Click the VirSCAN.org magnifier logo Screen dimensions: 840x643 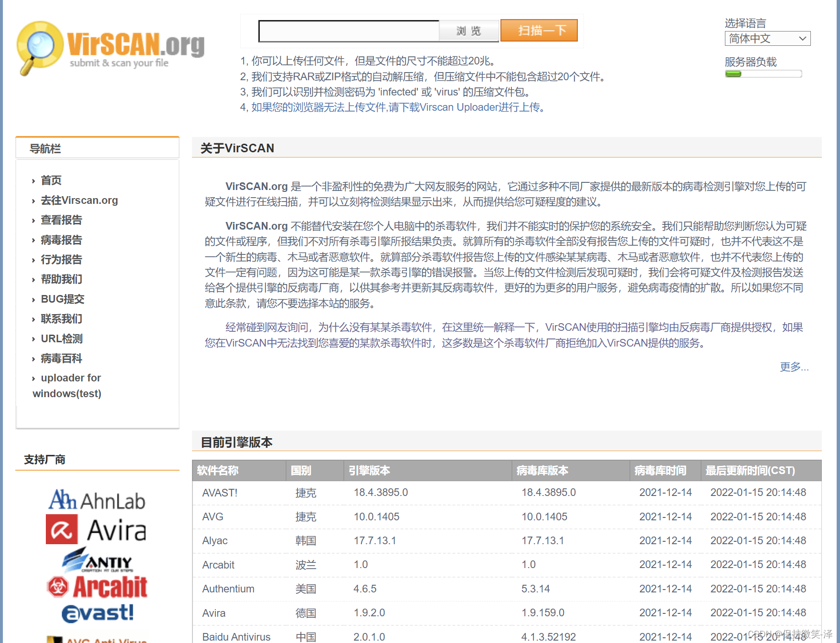tap(111, 48)
